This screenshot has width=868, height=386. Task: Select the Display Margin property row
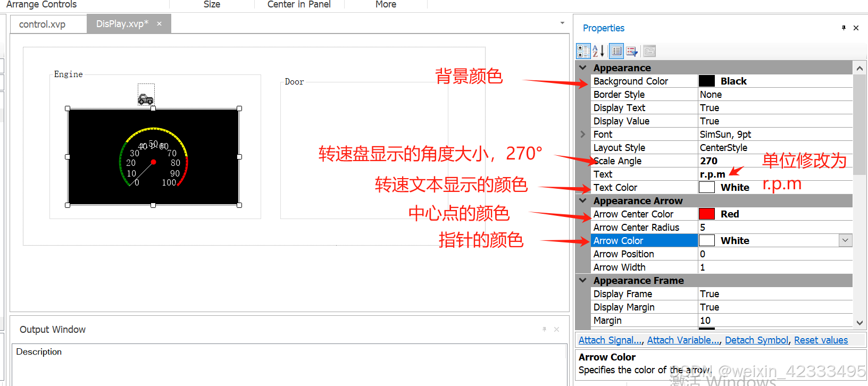click(x=721, y=307)
